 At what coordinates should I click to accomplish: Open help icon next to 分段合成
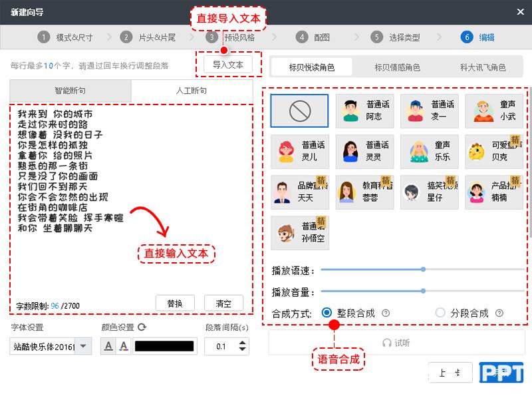point(499,313)
